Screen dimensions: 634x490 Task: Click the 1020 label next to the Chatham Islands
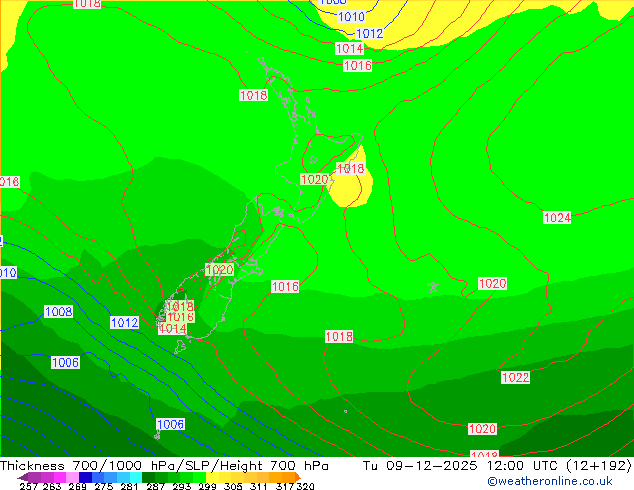pyautogui.click(x=492, y=283)
